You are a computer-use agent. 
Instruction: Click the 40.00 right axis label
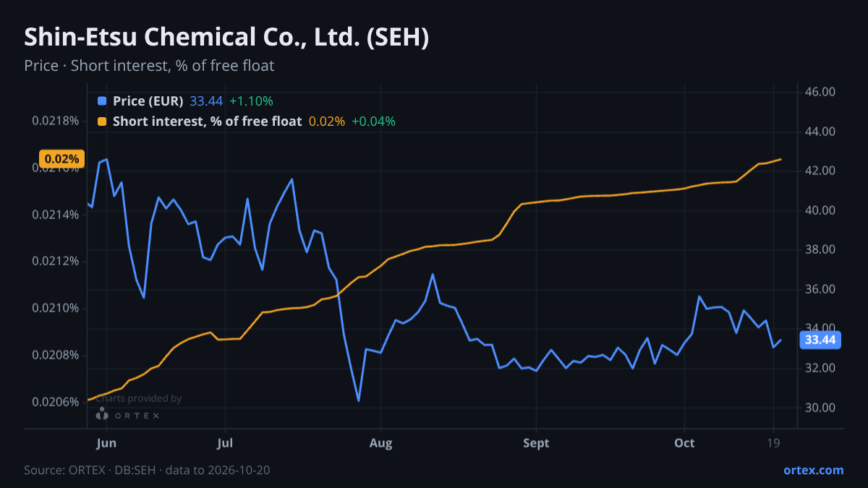pyautogui.click(x=820, y=210)
